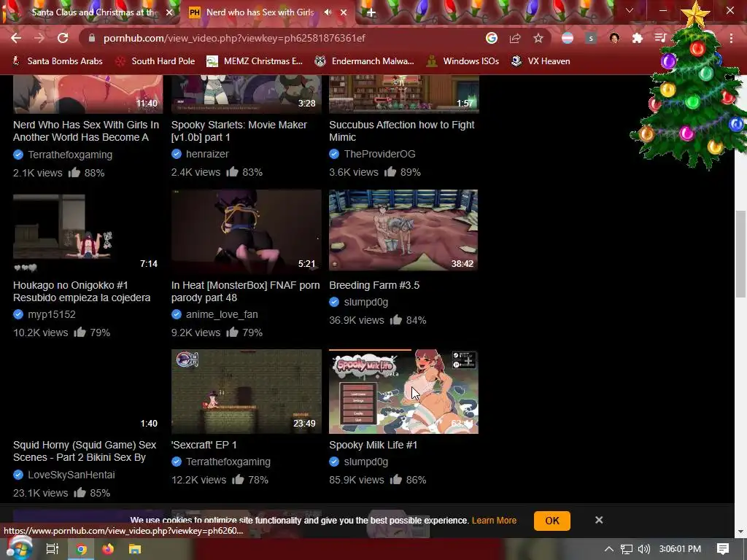Expand the hidden system tray icons chevron
Viewport: 747px width, 560px height.
(x=608, y=549)
